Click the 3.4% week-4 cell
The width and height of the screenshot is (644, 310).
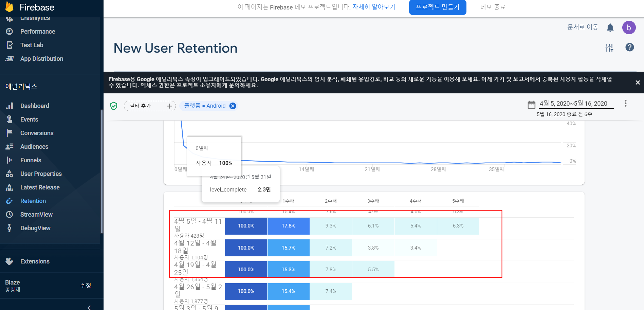(x=416, y=248)
